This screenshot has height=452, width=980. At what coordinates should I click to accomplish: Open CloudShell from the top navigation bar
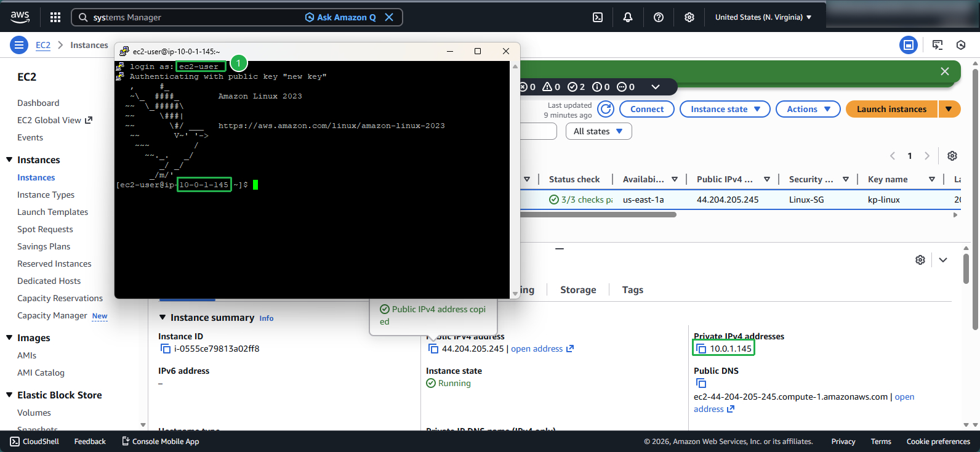tap(598, 17)
